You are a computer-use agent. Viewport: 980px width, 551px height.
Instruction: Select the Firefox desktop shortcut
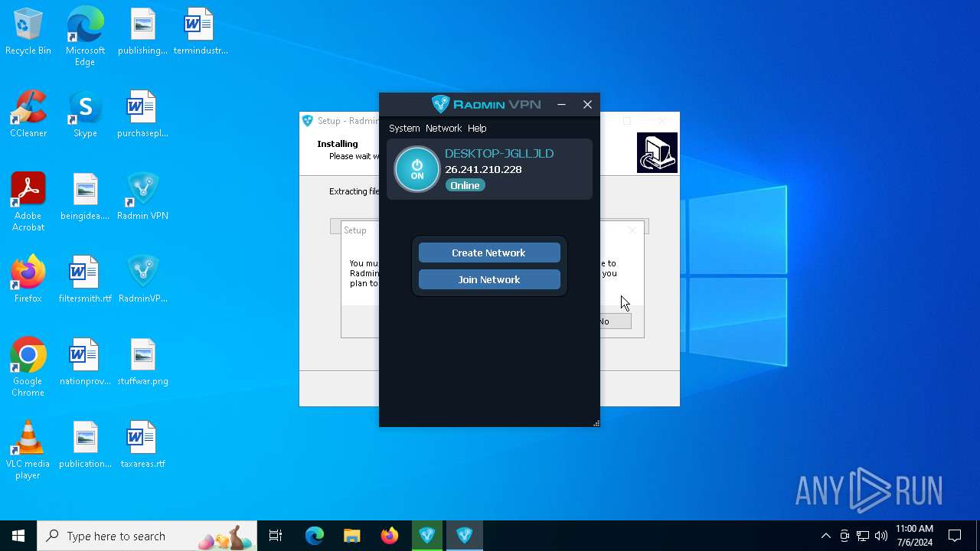point(28,280)
